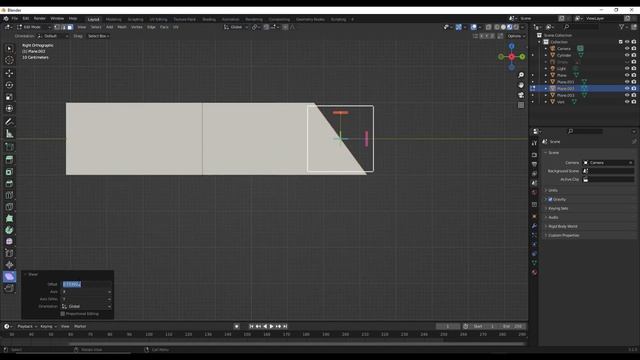Viewport: 640px width, 360px height.
Task: Select the Measure tool
Action: [9, 133]
